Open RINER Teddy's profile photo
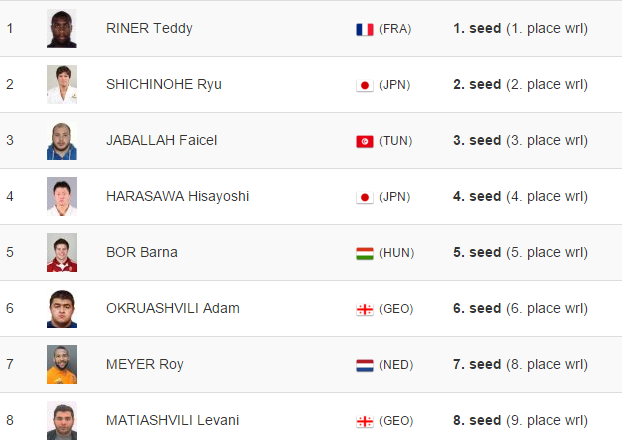 [62, 29]
